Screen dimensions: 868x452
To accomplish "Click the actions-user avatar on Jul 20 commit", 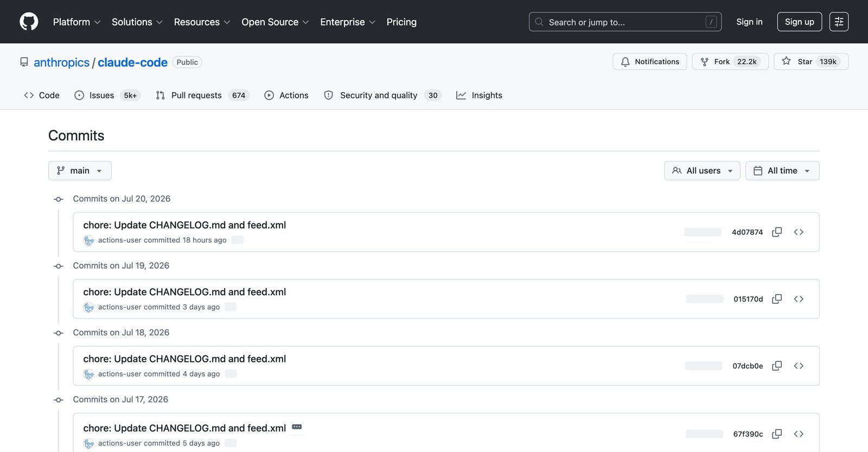I will [x=89, y=240].
